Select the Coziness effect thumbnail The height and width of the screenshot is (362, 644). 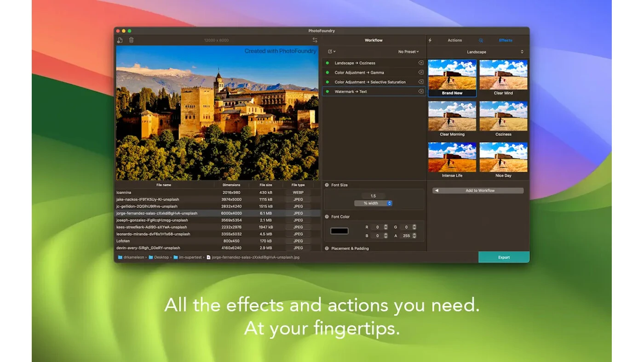pyautogui.click(x=503, y=119)
